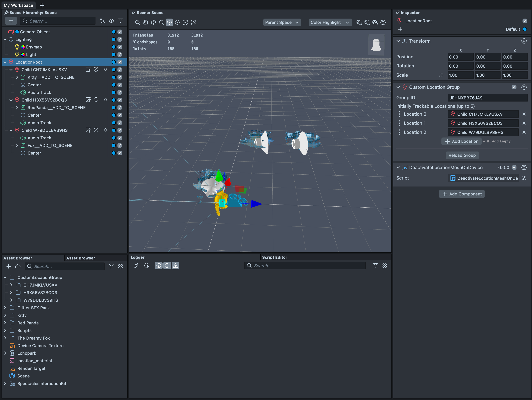Screen dimensions: 532x400
Task: Select the orbit rotate view tool
Action: coord(153,22)
